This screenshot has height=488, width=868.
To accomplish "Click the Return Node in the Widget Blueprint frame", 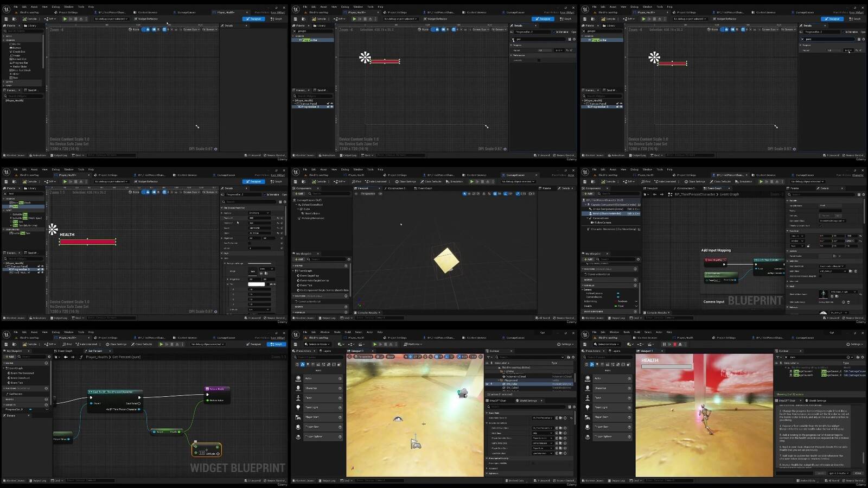I will pyautogui.click(x=216, y=394).
